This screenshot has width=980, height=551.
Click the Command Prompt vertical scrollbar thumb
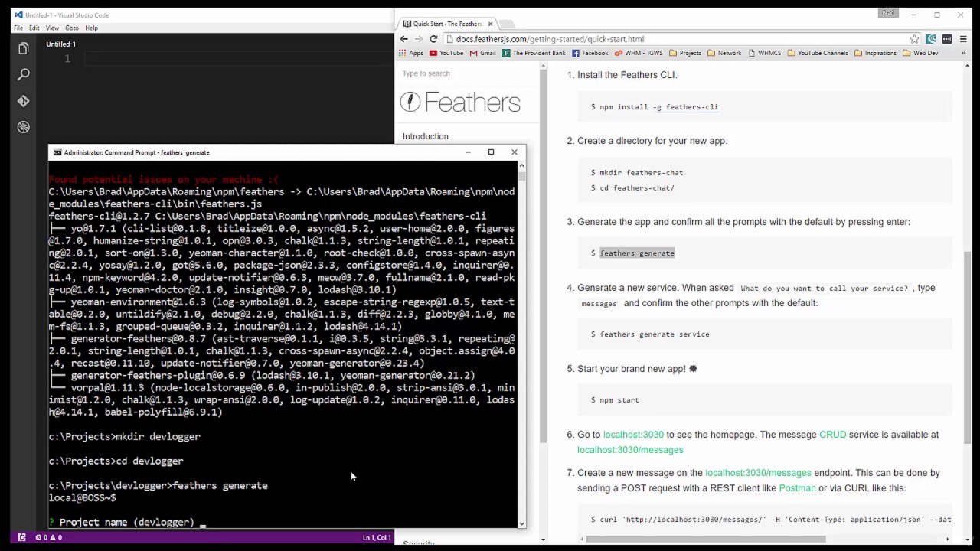click(521, 176)
